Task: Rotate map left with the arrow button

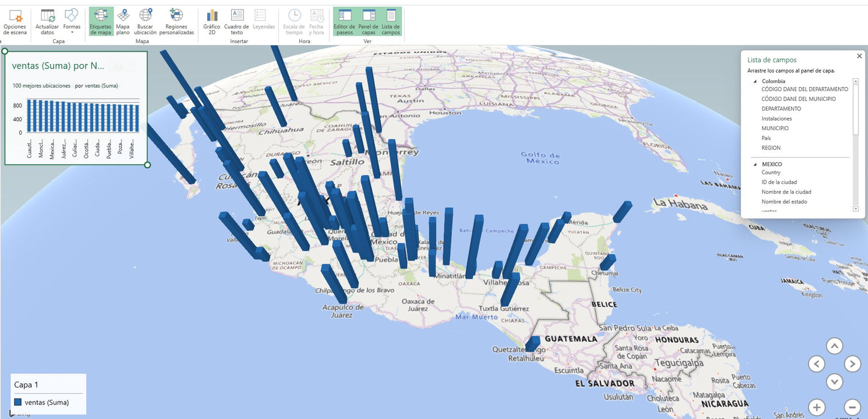Action: point(816,364)
